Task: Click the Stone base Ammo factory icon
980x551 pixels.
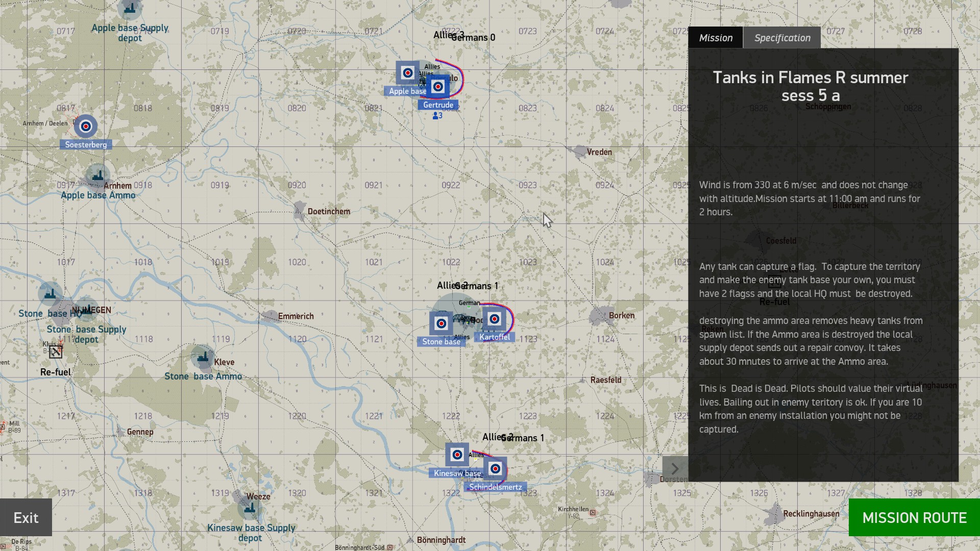Action: tap(203, 357)
